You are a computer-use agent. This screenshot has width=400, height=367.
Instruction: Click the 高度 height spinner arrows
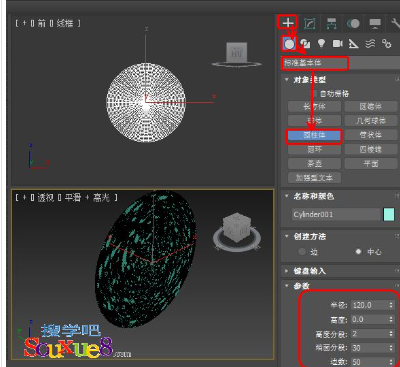(x=391, y=320)
